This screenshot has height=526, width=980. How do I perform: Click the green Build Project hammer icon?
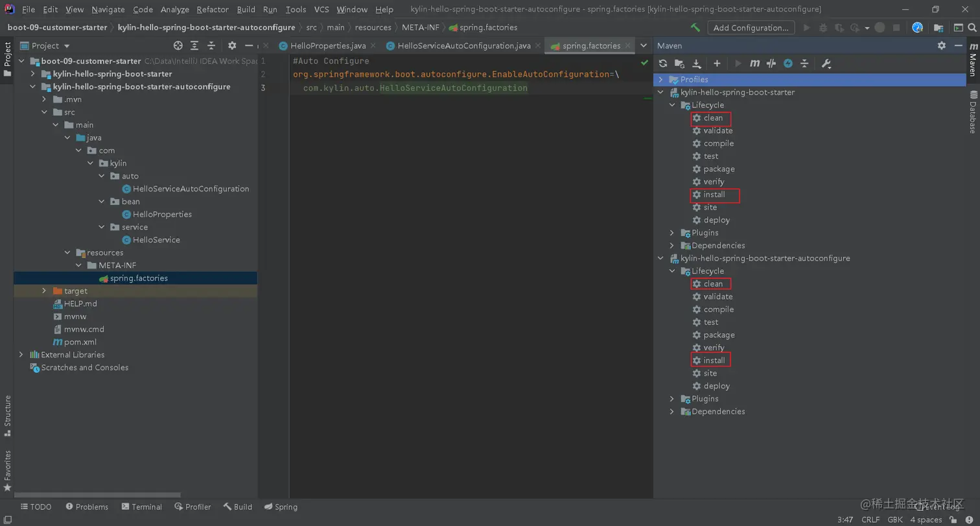pyautogui.click(x=695, y=27)
